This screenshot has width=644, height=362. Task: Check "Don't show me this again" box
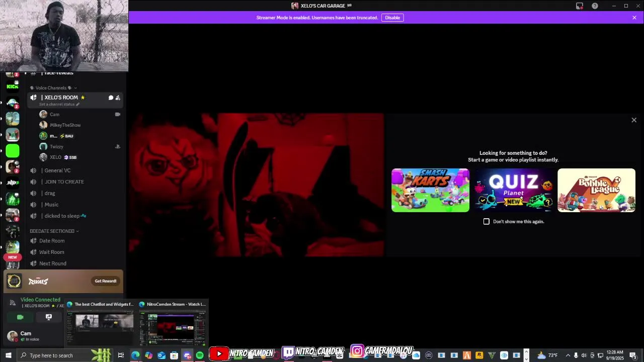[487, 221]
